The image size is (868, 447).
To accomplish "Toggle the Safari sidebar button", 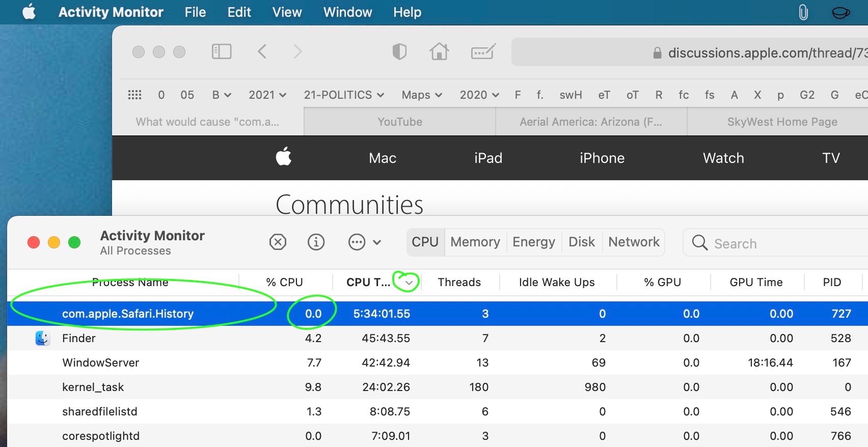I will coord(222,51).
